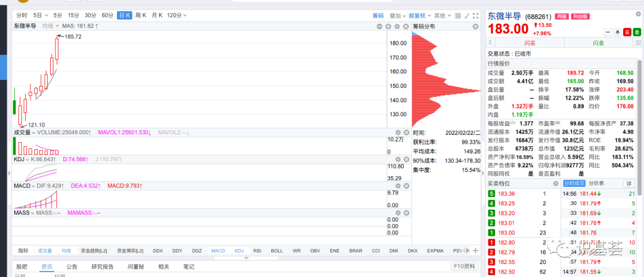644x277 pixels.
Task: Open MACD indicator settings gear
Action: tap(398, 186)
